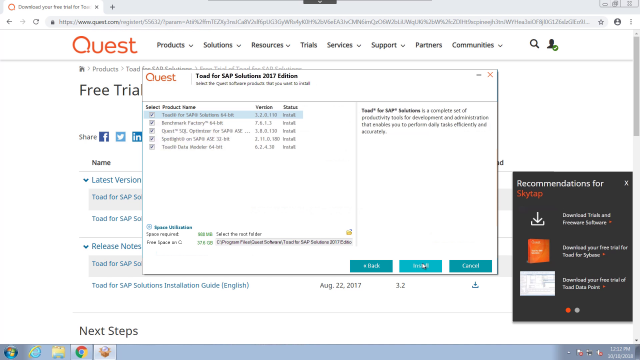This screenshot has width=640, height=360.
Task: Uncheck Toad Data Modeler 64-bit
Action: pos(152,147)
